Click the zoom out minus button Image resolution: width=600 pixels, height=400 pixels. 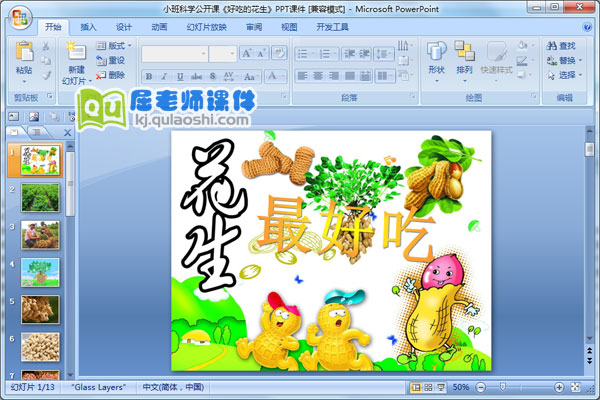481,387
